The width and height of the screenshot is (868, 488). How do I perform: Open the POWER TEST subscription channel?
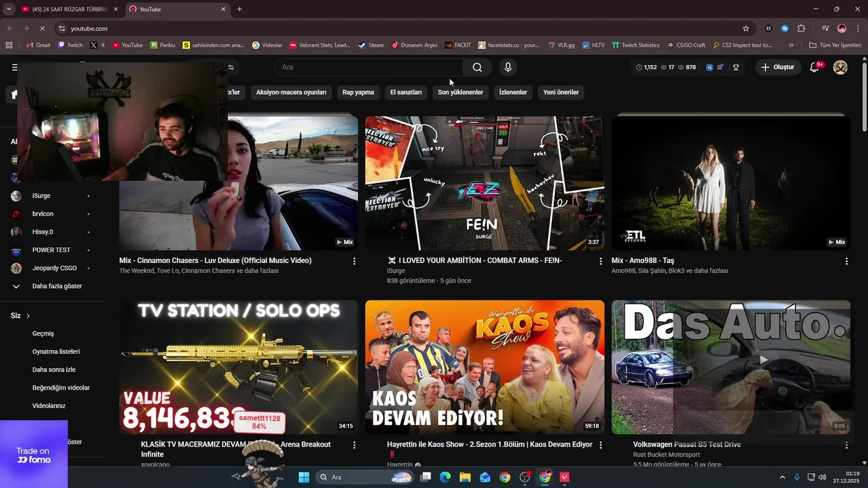pos(51,250)
